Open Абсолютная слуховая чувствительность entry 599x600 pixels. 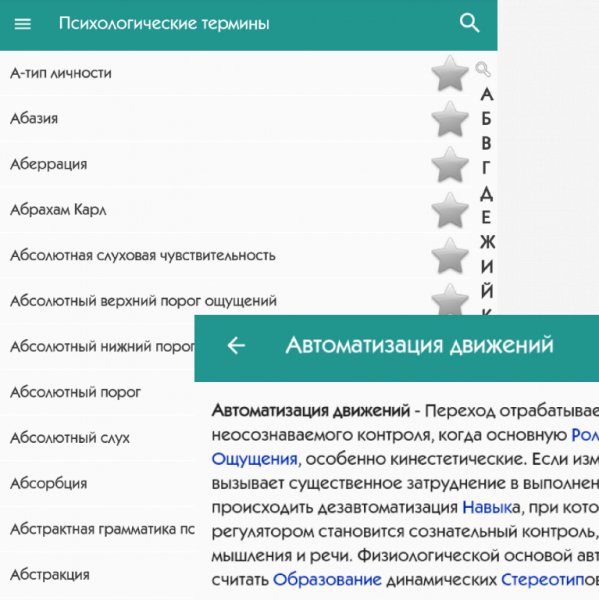[143, 256]
